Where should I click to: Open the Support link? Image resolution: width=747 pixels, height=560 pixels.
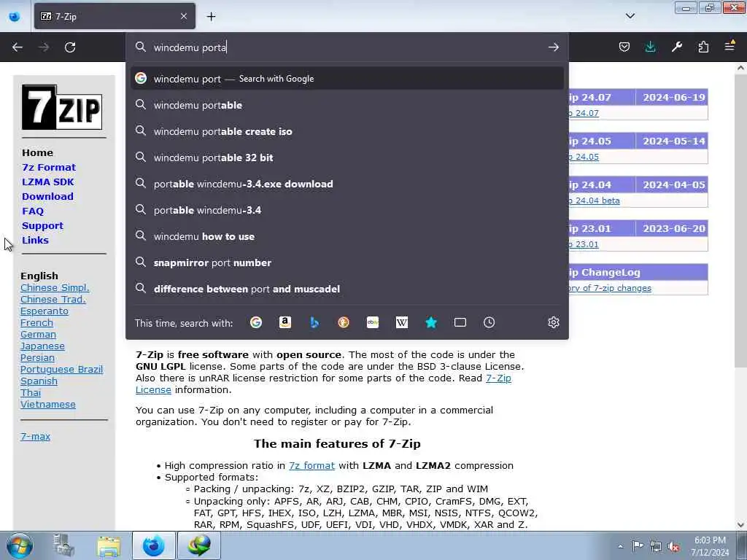tap(42, 226)
